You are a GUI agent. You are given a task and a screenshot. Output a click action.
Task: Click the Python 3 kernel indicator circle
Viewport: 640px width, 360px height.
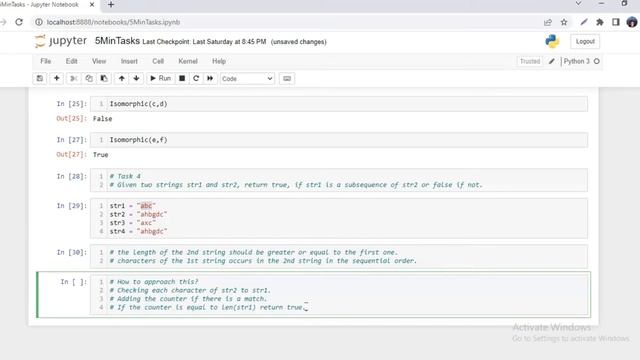tap(597, 61)
